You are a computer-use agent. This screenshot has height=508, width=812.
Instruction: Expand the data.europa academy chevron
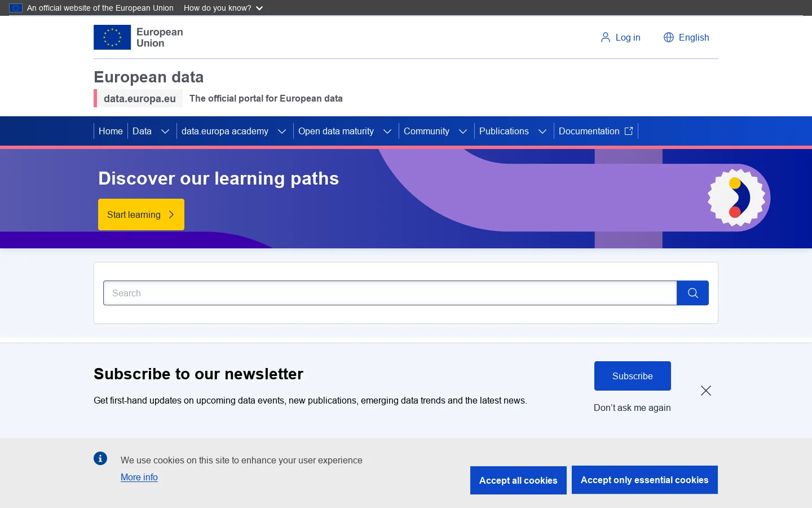(282, 132)
